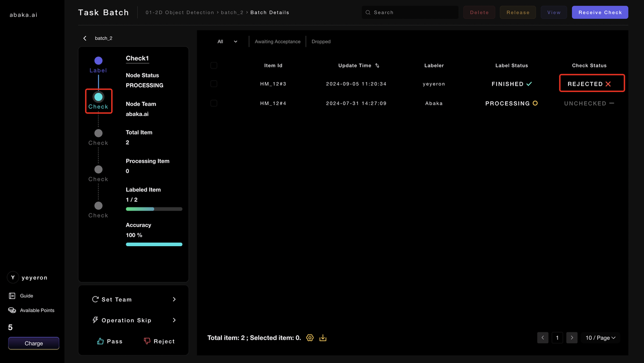Click the Reject button with thumbs down
The width and height of the screenshot is (644, 363).
[x=159, y=341]
